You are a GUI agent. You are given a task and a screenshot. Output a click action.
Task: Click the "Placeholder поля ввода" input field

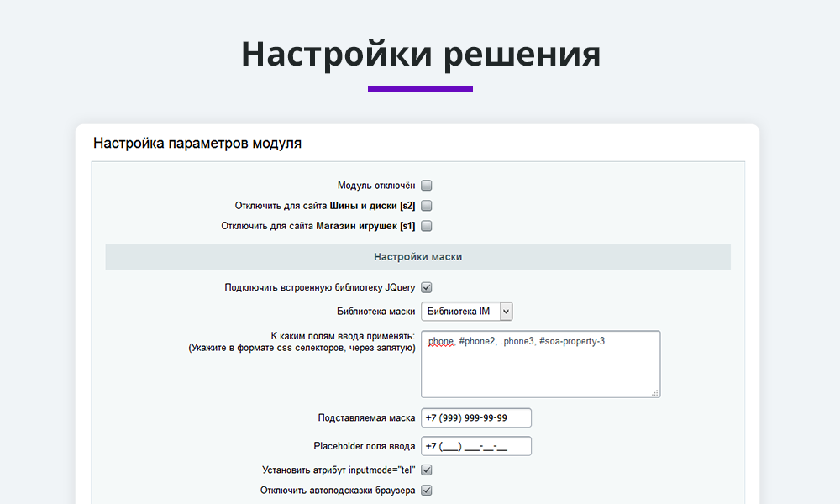click(x=475, y=446)
